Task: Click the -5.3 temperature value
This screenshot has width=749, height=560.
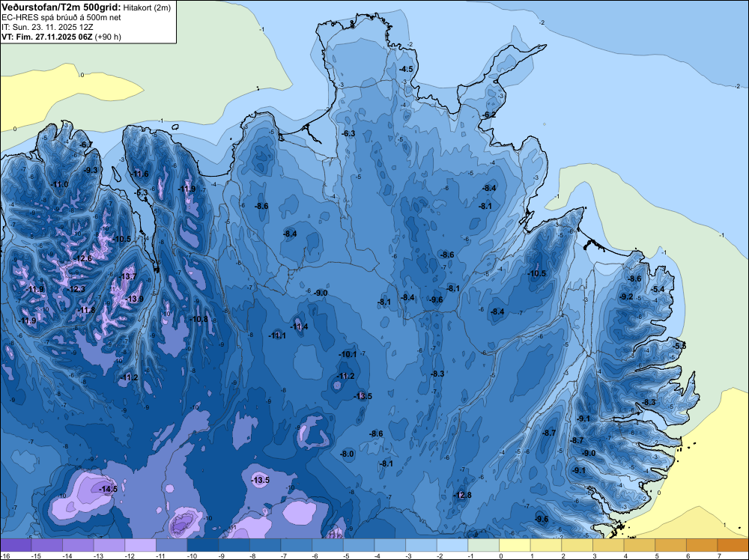Action: pyautogui.click(x=142, y=193)
